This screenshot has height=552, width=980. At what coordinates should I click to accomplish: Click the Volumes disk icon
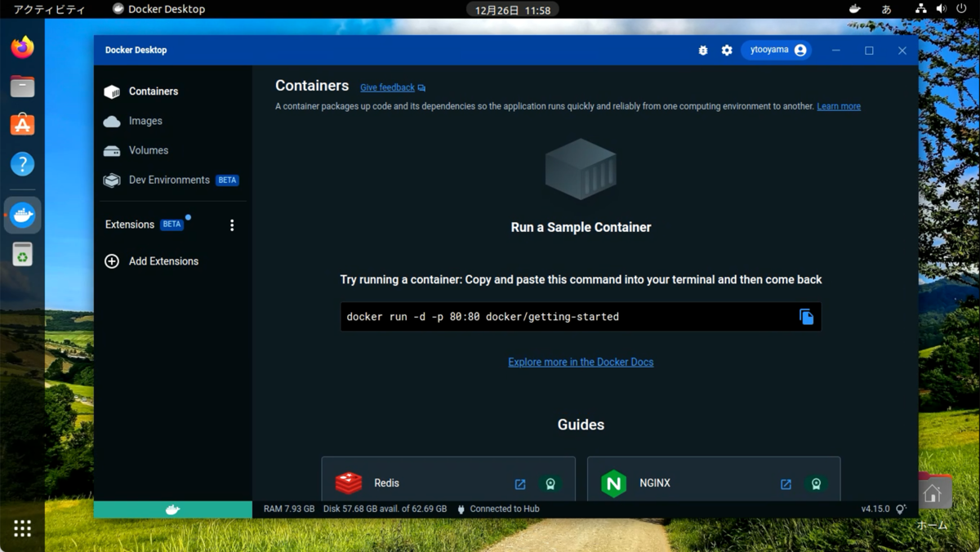112,151
